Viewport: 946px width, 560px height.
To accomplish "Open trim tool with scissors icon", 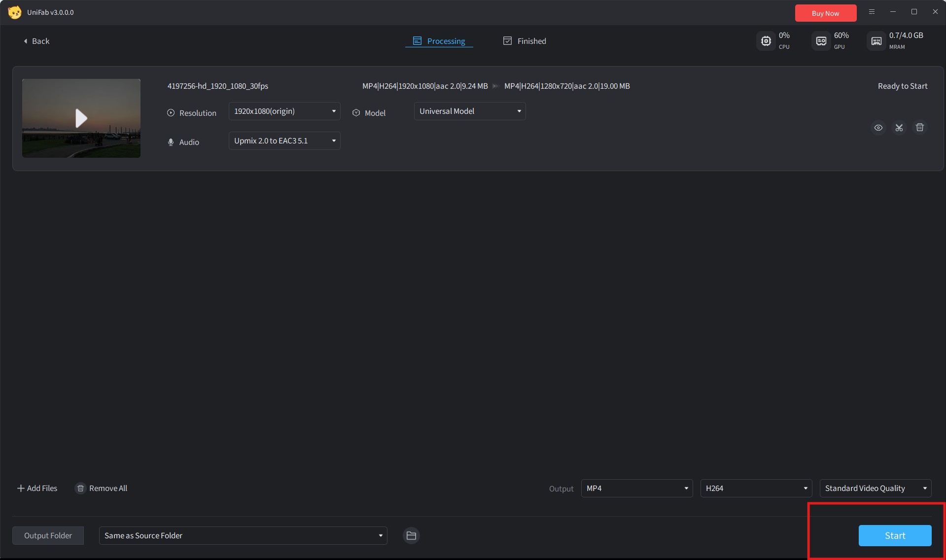I will click(899, 128).
